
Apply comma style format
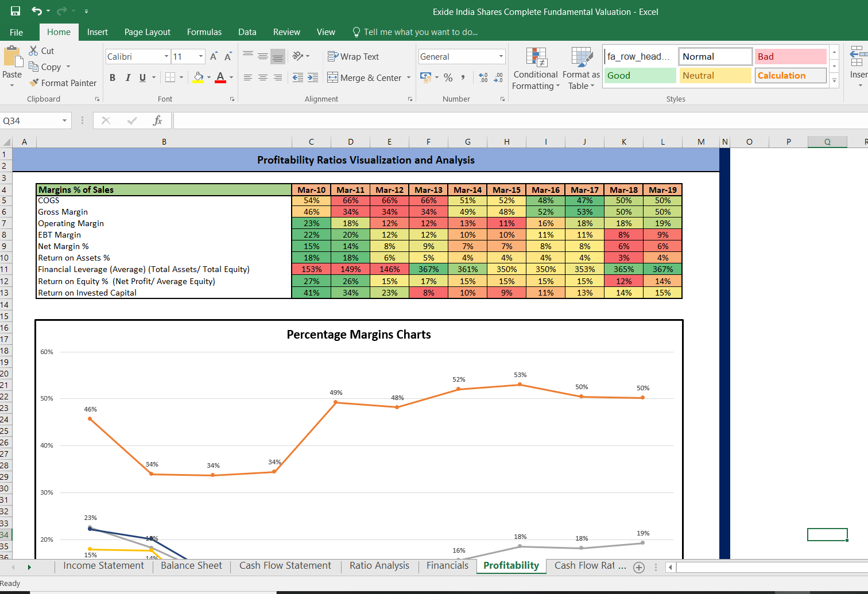tap(463, 77)
